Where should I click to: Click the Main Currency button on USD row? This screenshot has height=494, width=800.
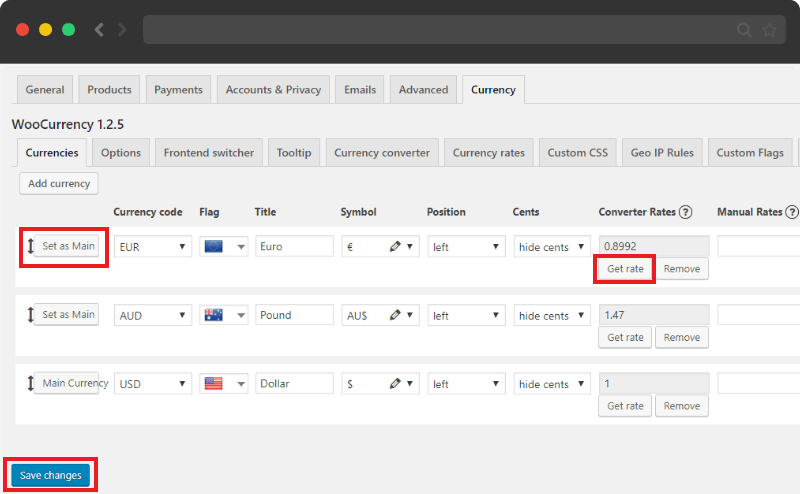[66, 383]
